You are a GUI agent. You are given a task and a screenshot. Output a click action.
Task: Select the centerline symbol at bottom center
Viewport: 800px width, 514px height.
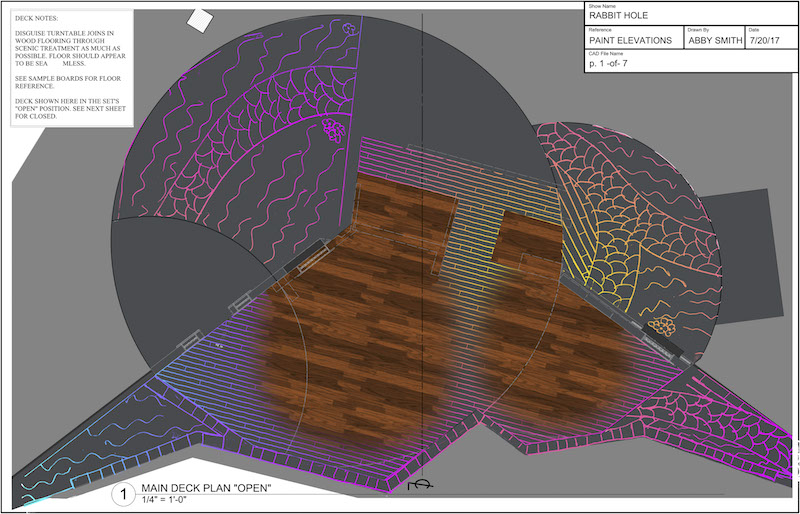coord(417,485)
